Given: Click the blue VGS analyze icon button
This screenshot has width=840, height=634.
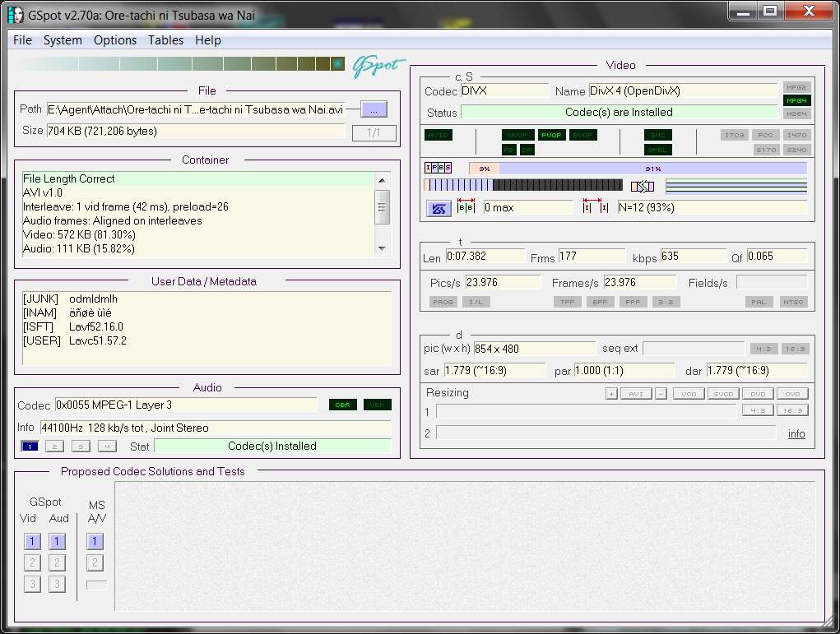Looking at the screenshot, I should coord(439,208).
